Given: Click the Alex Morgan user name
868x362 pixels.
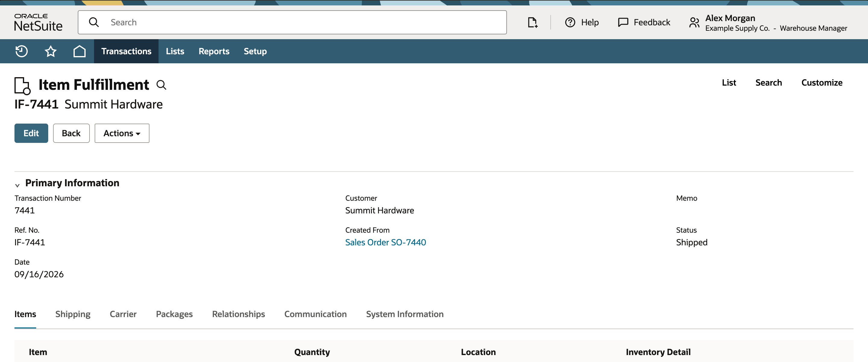Looking at the screenshot, I should (730, 18).
